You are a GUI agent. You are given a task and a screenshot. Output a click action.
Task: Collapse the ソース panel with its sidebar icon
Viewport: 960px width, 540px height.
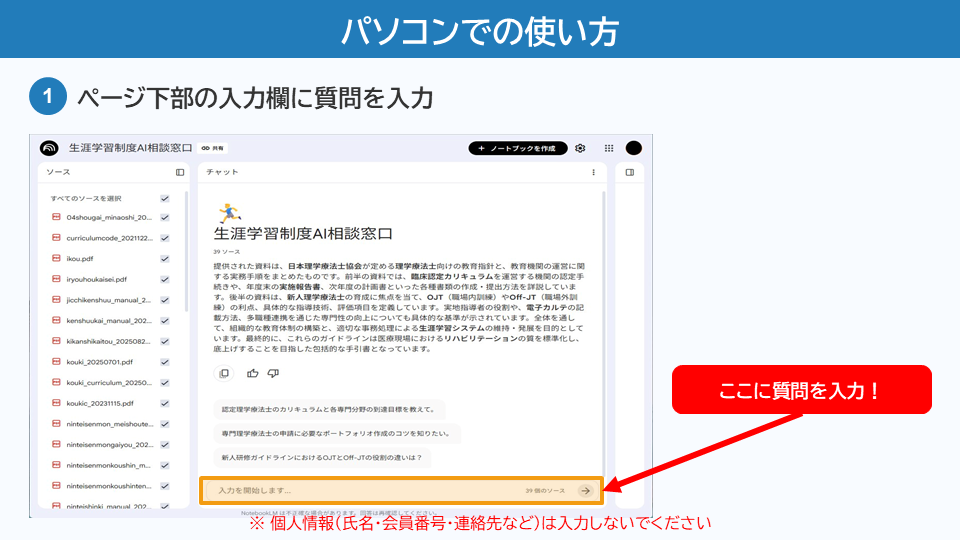point(180,172)
